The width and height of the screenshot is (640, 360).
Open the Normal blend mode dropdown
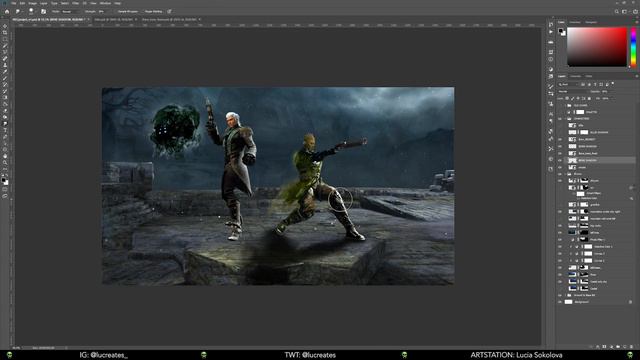[573, 91]
